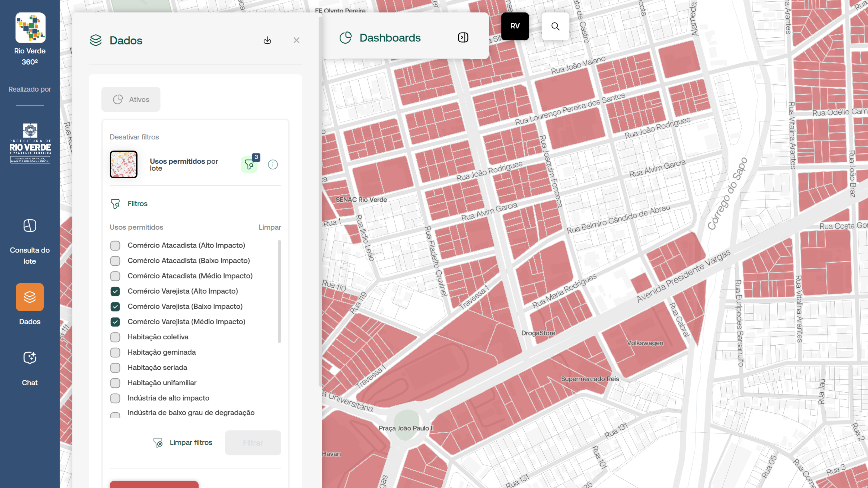Uncheck Comércio Varejista (Médio Impacto)
Image resolution: width=868 pixels, height=488 pixels.
point(115,322)
